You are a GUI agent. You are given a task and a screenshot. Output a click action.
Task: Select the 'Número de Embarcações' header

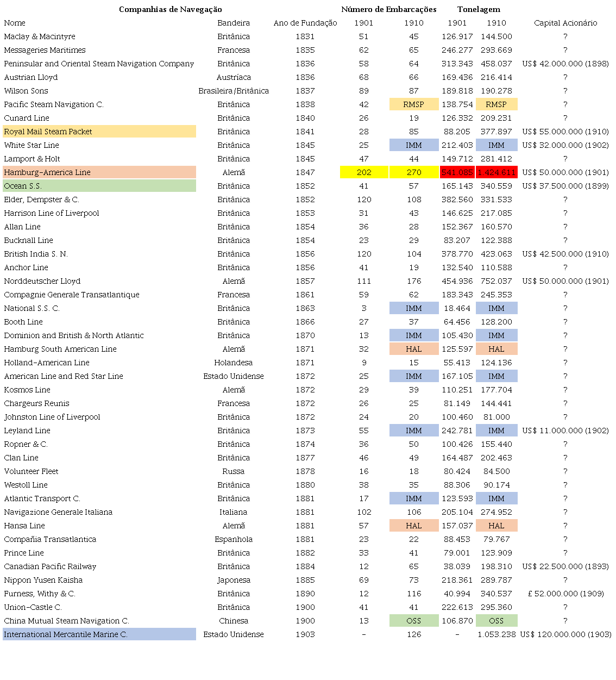[388, 9]
